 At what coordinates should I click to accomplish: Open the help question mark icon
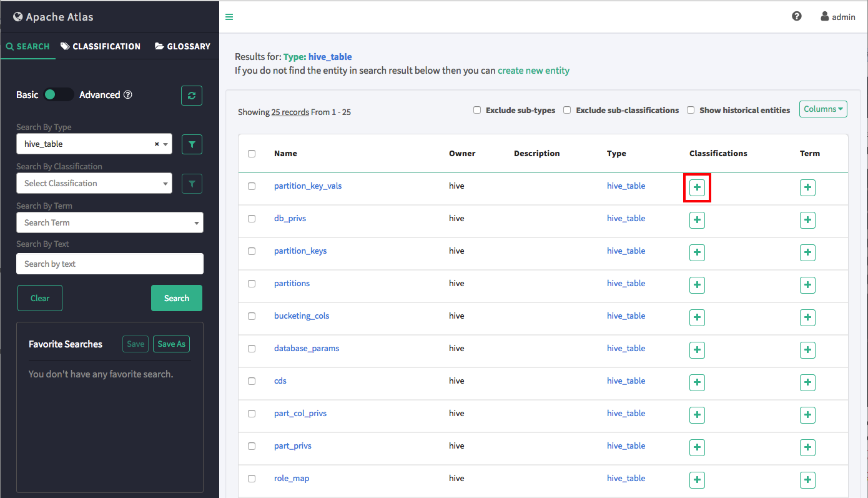pyautogui.click(x=796, y=16)
